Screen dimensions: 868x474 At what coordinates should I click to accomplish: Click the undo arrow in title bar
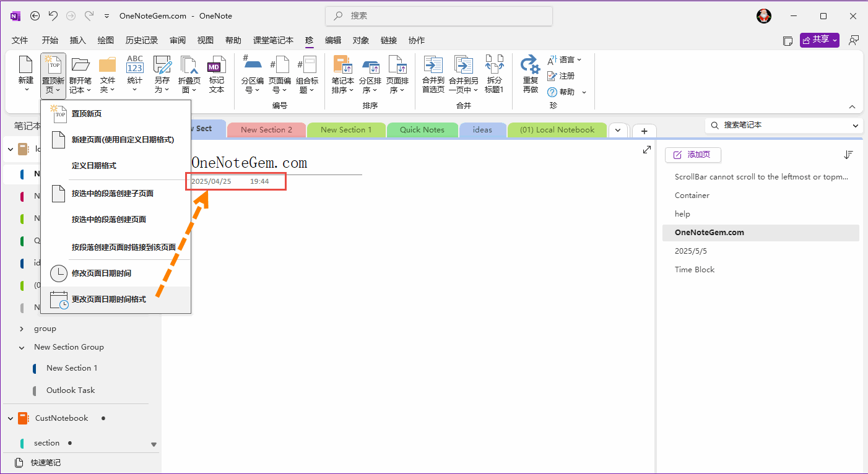coord(53,15)
